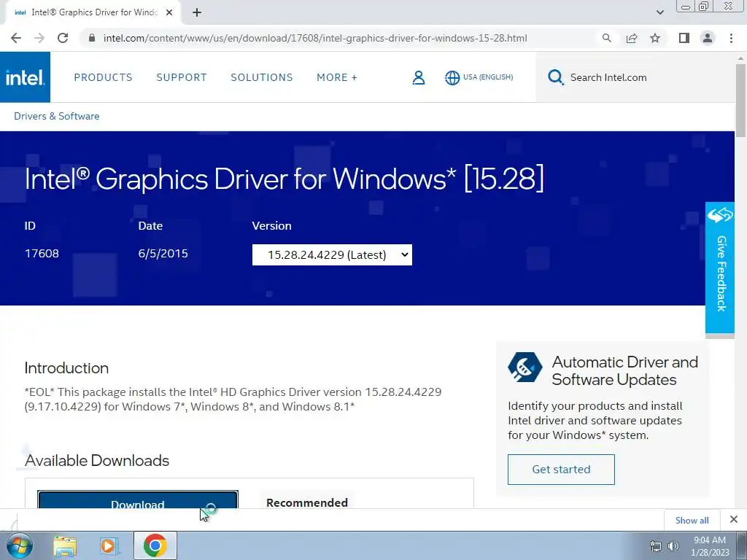The width and height of the screenshot is (747, 560).
Task: Open the Windows Start button
Action: pos(18,545)
